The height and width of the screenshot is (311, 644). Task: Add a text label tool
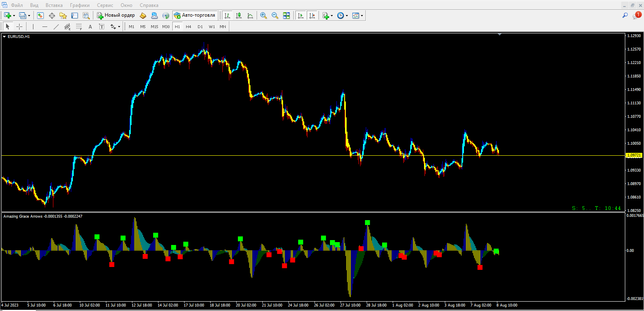tap(90, 26)
